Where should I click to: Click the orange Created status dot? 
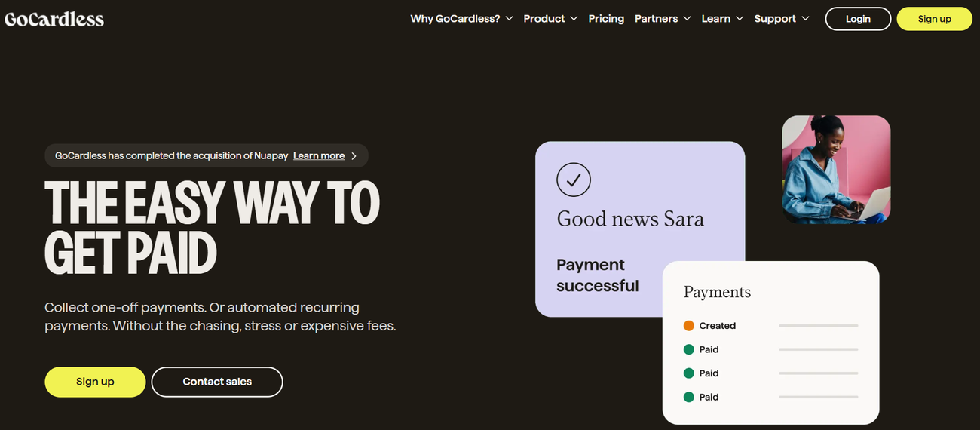click(688, 326)
